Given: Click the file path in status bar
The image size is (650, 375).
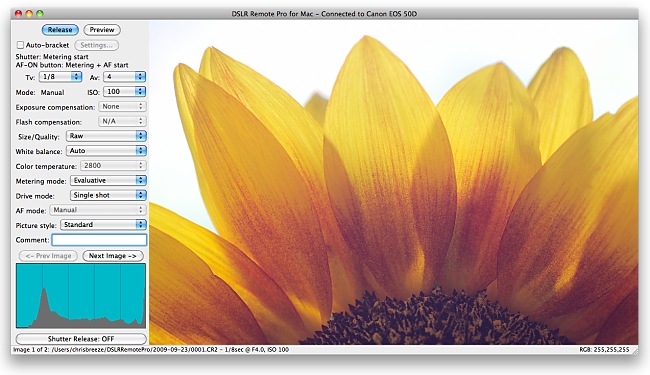Looking at the screenshot, I should [x=134, y=350].
